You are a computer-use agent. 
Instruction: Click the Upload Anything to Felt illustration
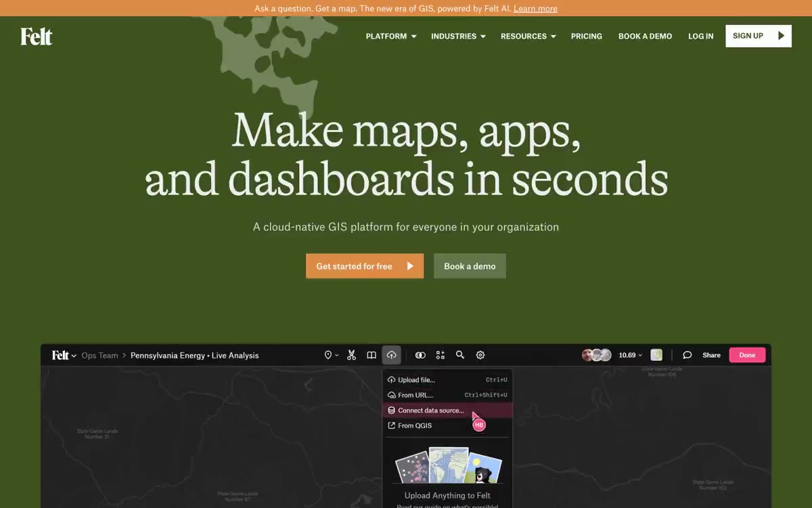[448, 467]
